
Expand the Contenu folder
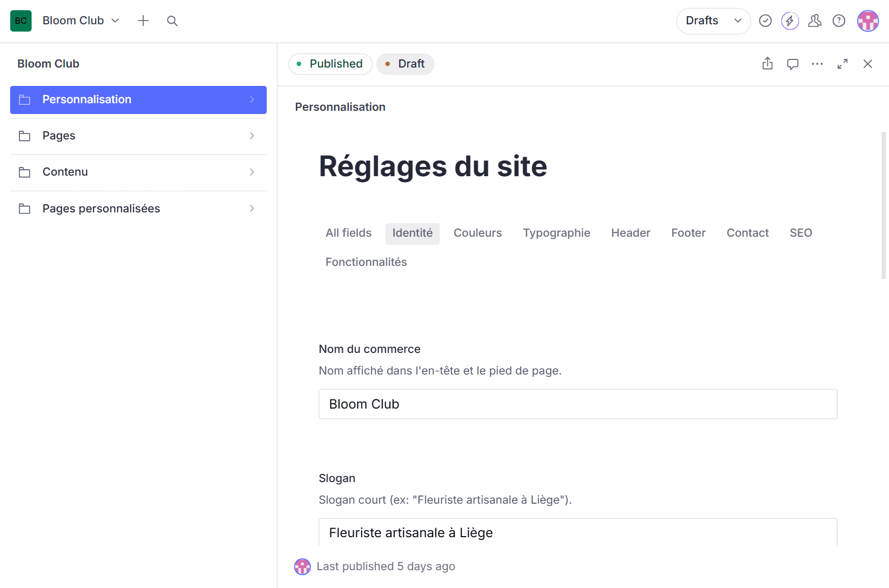pyautogui.click(x=138, y=172)
